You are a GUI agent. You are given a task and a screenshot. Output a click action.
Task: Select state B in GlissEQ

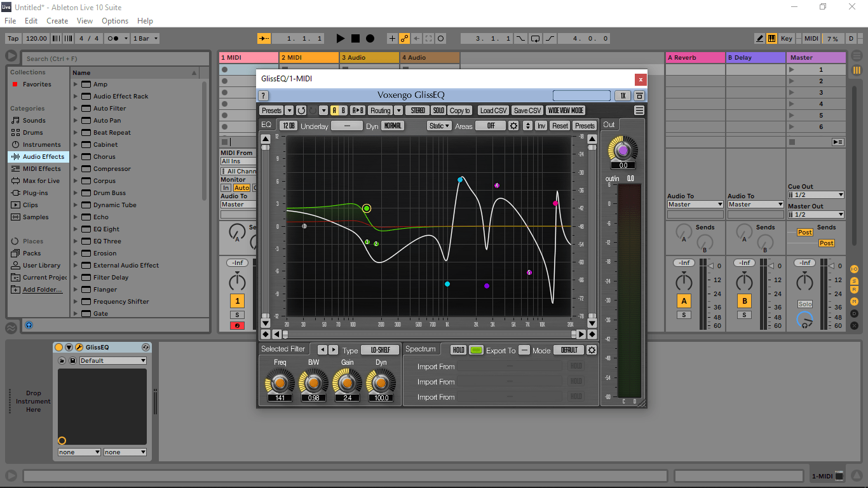coord(344,110)
